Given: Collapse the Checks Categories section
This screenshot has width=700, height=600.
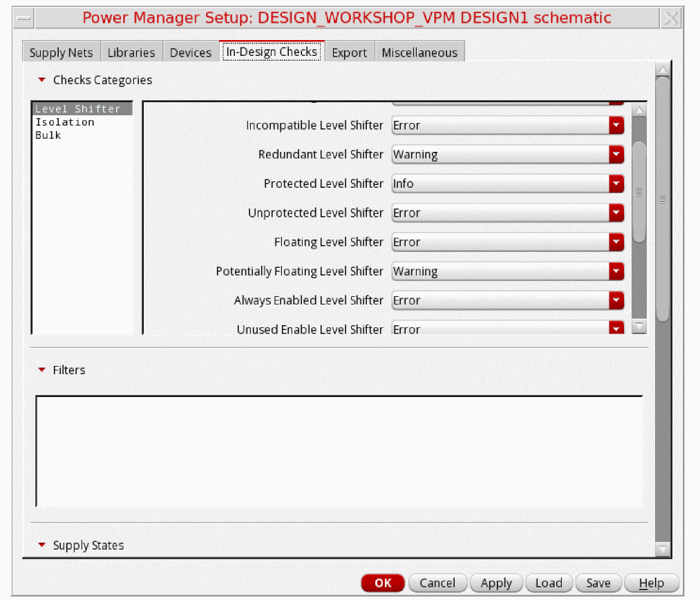Looking at the screenshot, I should click(42, 80).
